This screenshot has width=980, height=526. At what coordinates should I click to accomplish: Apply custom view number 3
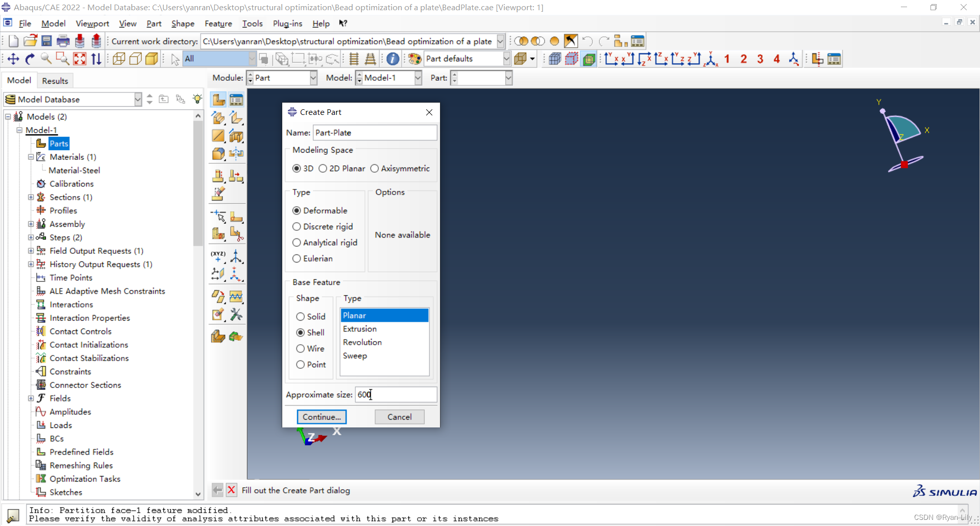coord(760,59)
